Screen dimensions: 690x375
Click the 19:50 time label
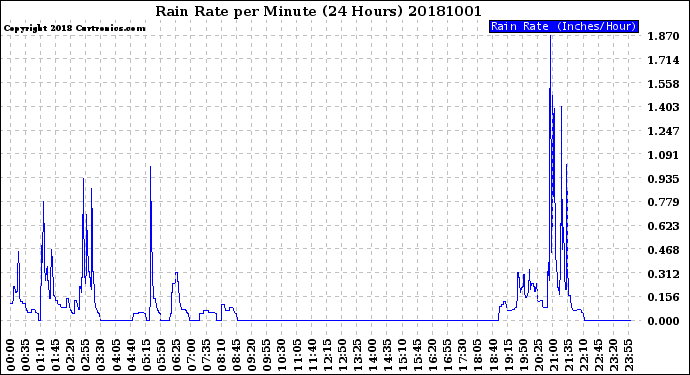click(x=523, y=355)
